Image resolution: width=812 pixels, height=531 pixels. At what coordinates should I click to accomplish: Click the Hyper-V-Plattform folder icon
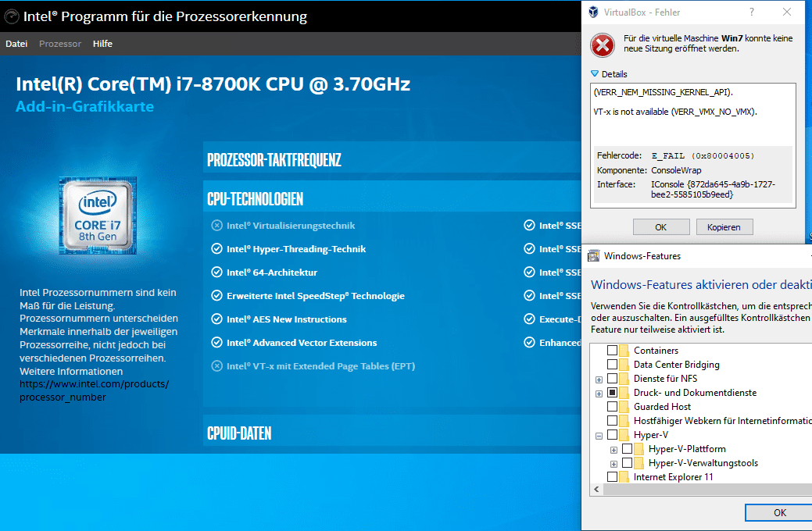(x=639, y=449)
